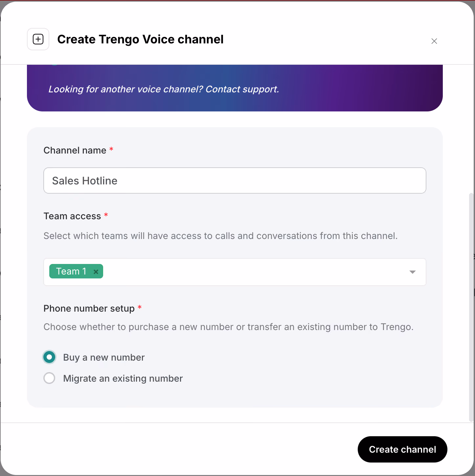475x476 pixels.
Task: Click the Team access description text
Action: [x=220, y=236]
